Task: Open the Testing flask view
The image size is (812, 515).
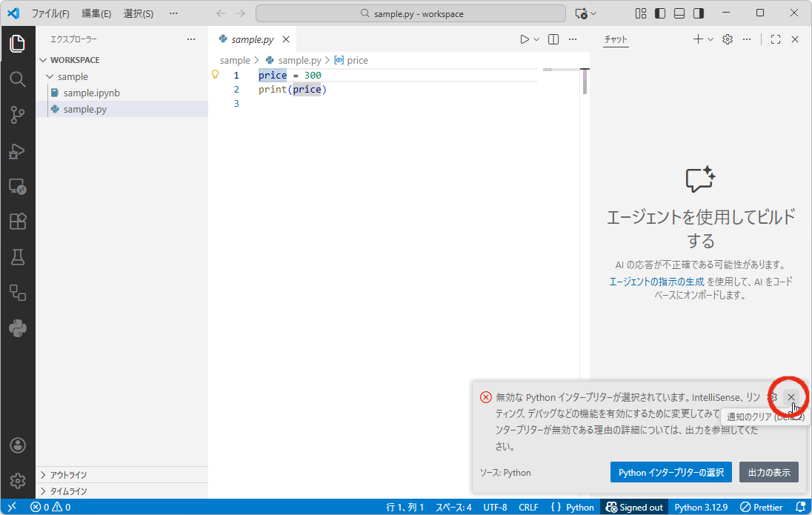Action: pos(18,258)
